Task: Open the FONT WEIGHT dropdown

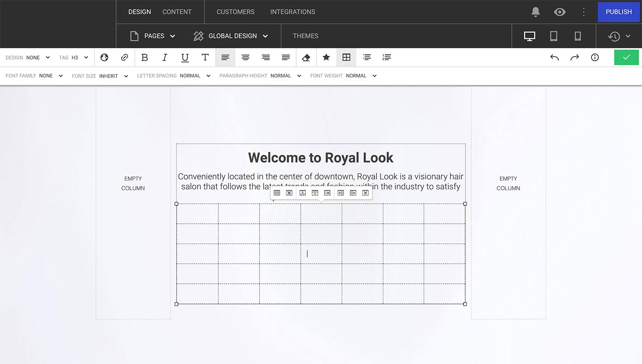Action: (343, 76)
